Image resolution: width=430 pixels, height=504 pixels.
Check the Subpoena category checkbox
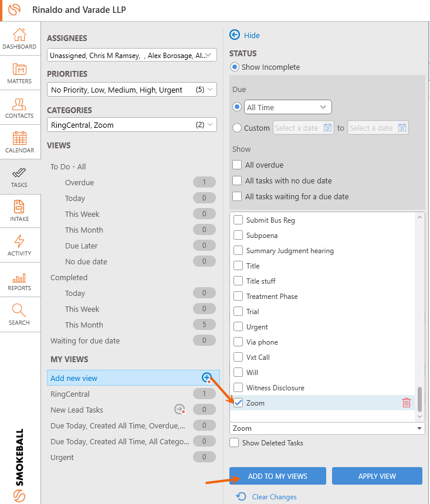pyautogui.click(x=238, y=235)
